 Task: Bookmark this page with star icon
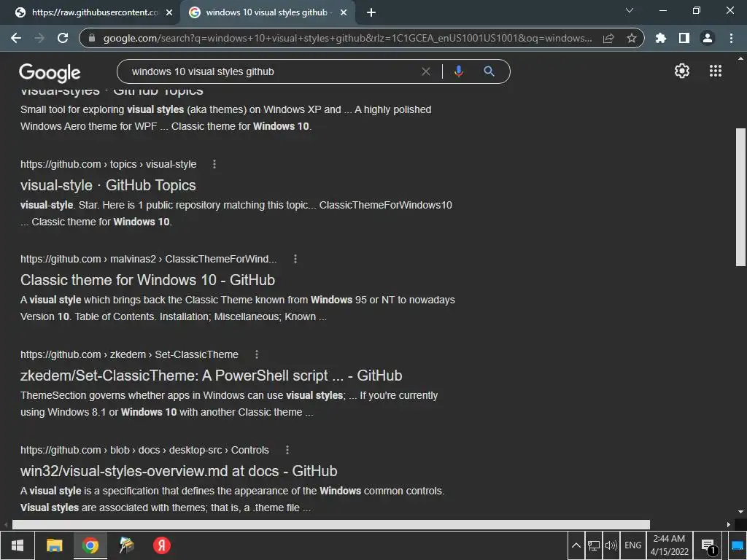coord(632,38)
